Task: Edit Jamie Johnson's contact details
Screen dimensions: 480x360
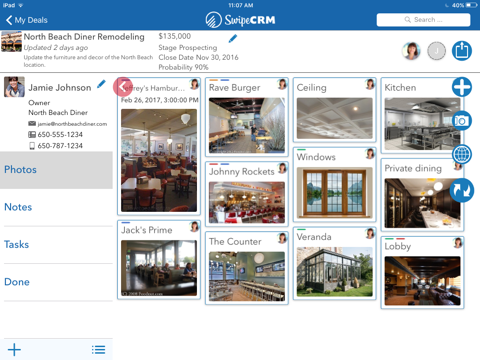Action: coord(101,84)
